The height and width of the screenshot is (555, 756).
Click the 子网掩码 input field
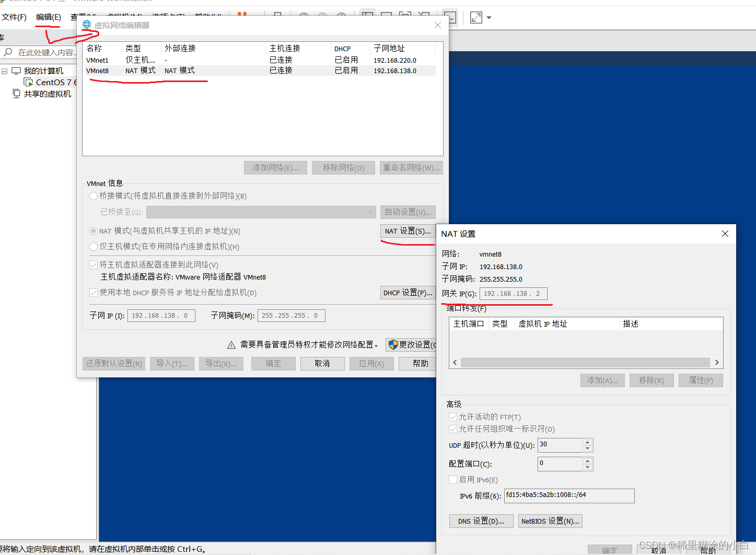291,316
